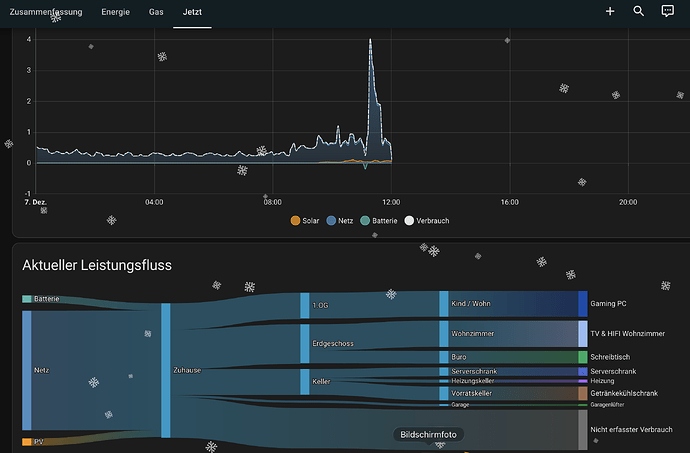
Task: Open the assistant chat bubble icon
Action: (668, 11)
